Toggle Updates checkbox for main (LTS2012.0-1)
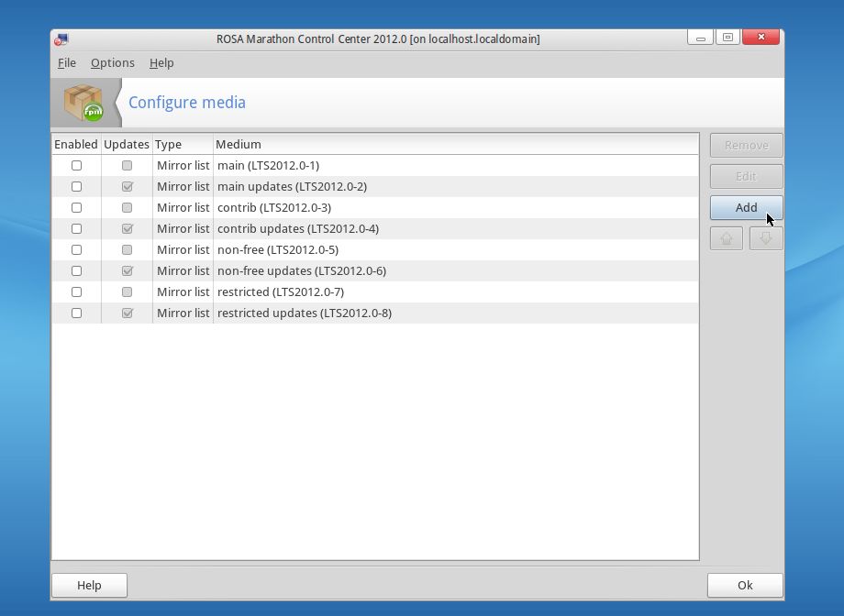The image size is (844, 616). point(127,166)
